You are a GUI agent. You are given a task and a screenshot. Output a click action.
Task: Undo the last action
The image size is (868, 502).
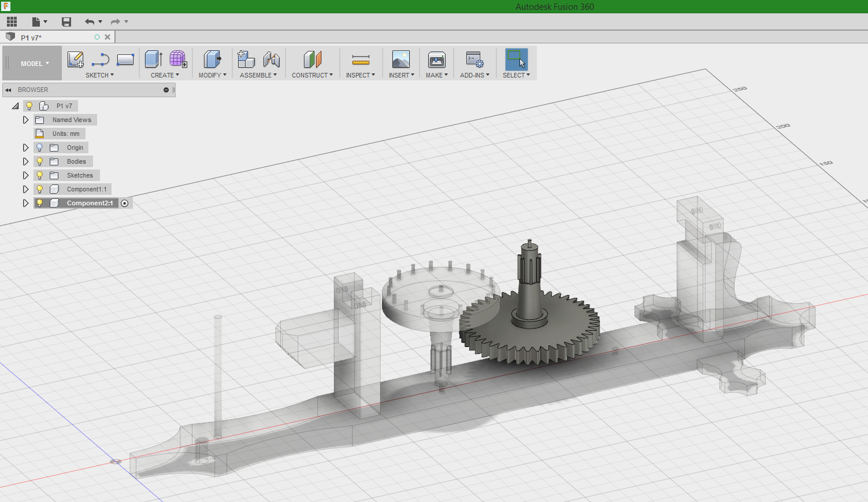(90, 22)
